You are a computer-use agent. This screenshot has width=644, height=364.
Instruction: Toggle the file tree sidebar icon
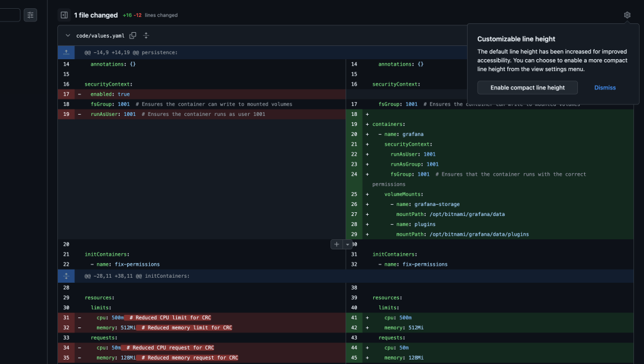click(64, 15)
